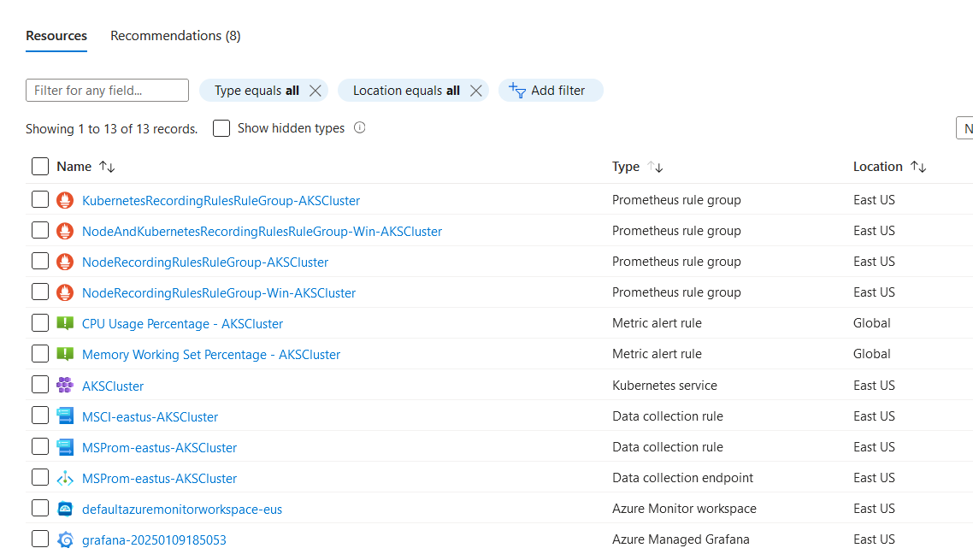Open the KubernetesRecordingRulesRuleGroup-AKSCluster resource link

tap(221, 201)
